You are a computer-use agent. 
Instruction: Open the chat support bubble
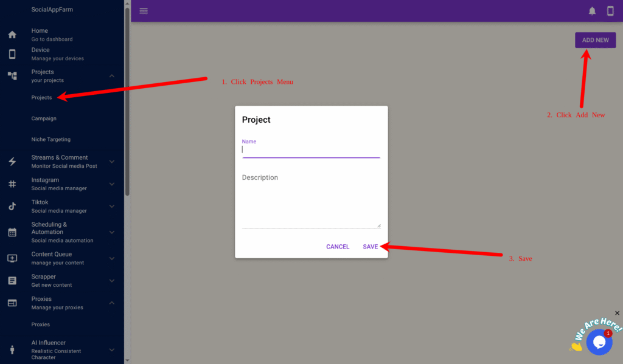click(599, 342)
